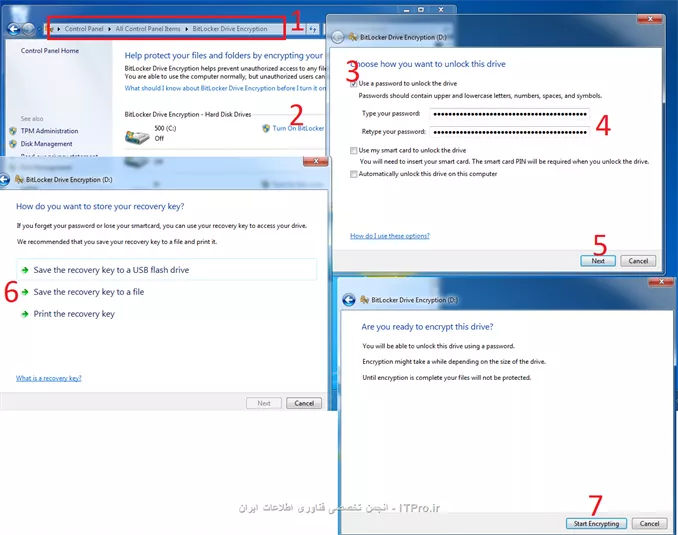The image size is (678, 535).
Task: Click green arrow beside Save to USB flash drive
Action: pyautogui.click(x=25, y=270)
